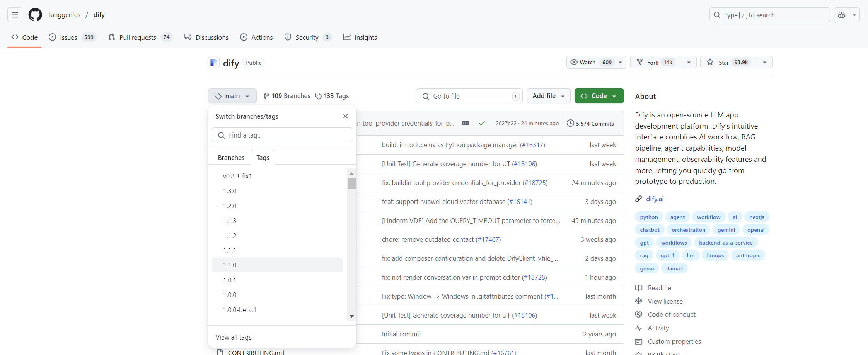The height and width of the screenshot is (355, 868).
Task: Open the 133 Tags link
Action: [x=332, y=96]
